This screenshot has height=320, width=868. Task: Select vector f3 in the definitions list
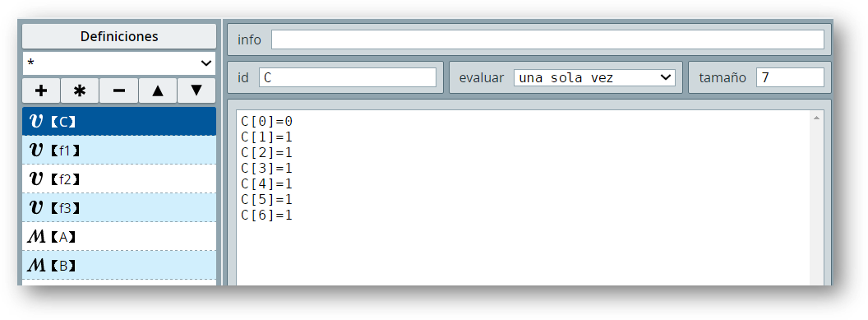click(x=119, y=207)
